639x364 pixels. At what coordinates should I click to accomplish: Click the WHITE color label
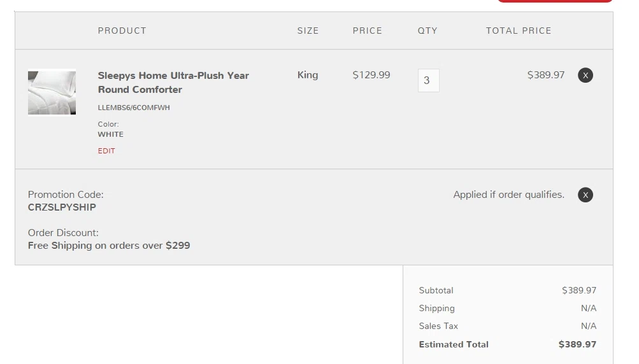click(x=110, y=134)
